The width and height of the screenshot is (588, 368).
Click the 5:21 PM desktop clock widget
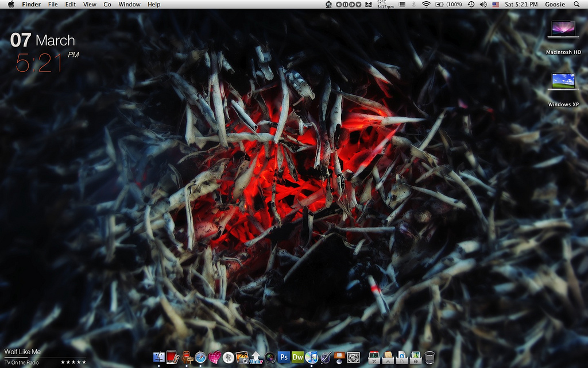tap(47, 62)
